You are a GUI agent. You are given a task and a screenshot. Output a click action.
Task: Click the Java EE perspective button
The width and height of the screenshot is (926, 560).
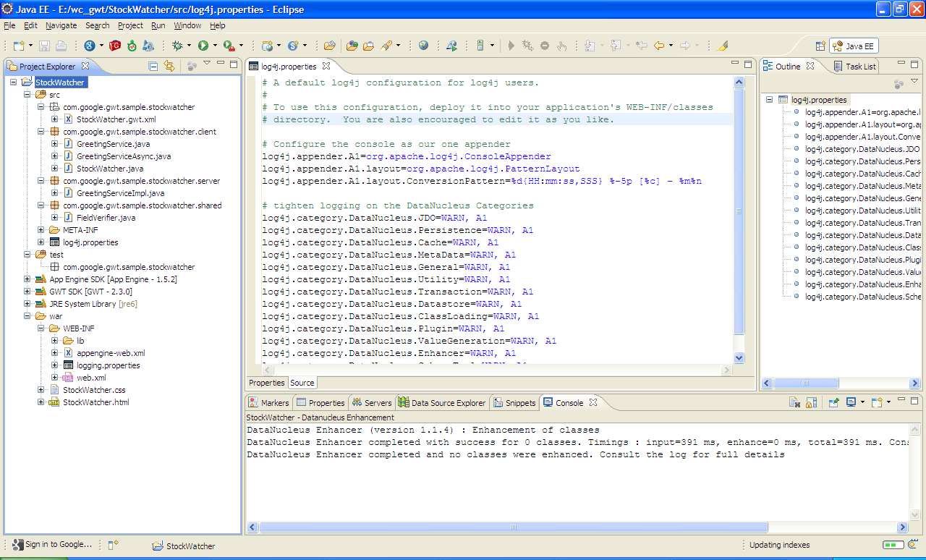coord(854,46)
